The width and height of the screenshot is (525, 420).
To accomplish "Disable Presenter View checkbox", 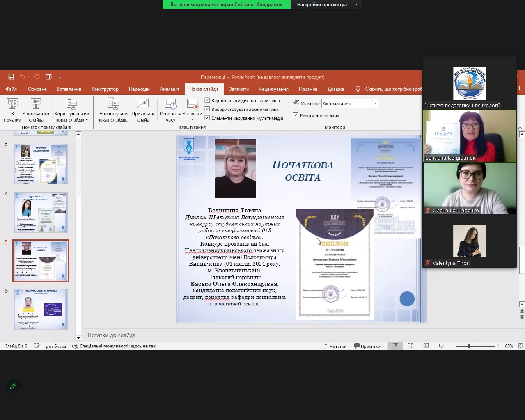I will pyautogui.click(x=296, y=115).
